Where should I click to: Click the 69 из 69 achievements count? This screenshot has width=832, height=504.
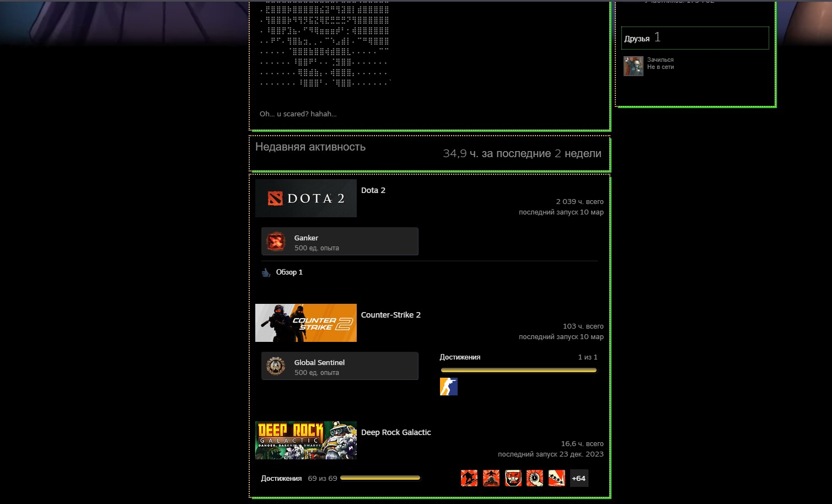point(323,479)
